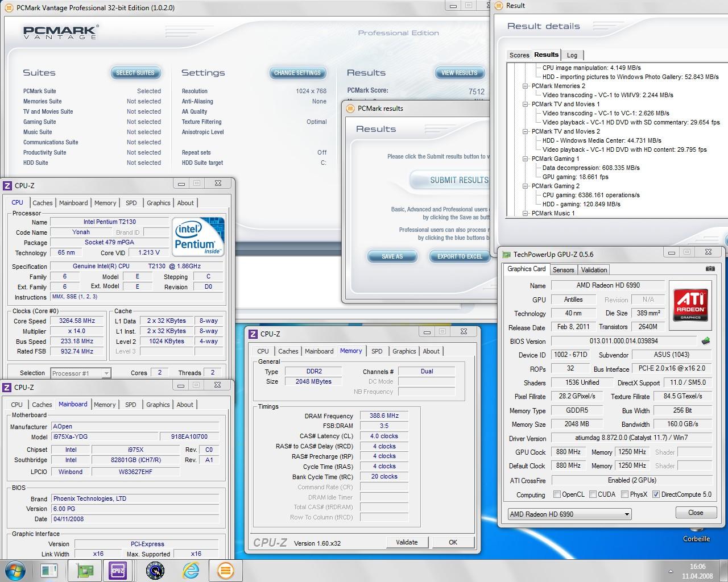Collapse the PCMark Gaming 1 node
The image size is (728, 582).
click(x=526, y=159)
